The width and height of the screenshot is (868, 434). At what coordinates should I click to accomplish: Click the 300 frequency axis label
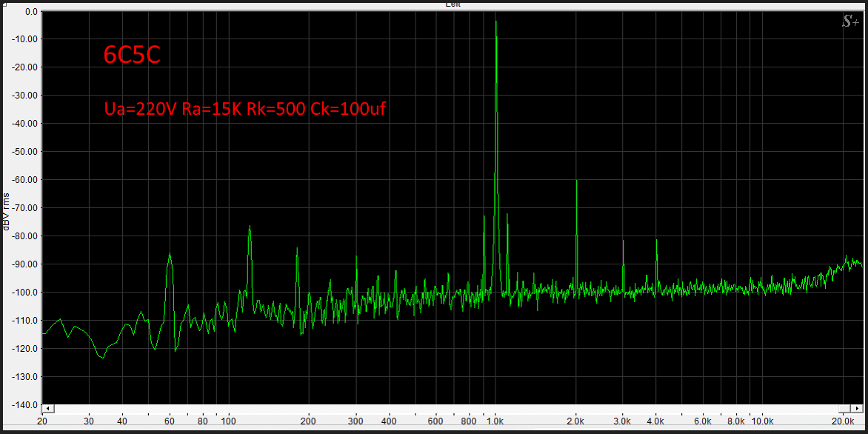click(356, 421)
